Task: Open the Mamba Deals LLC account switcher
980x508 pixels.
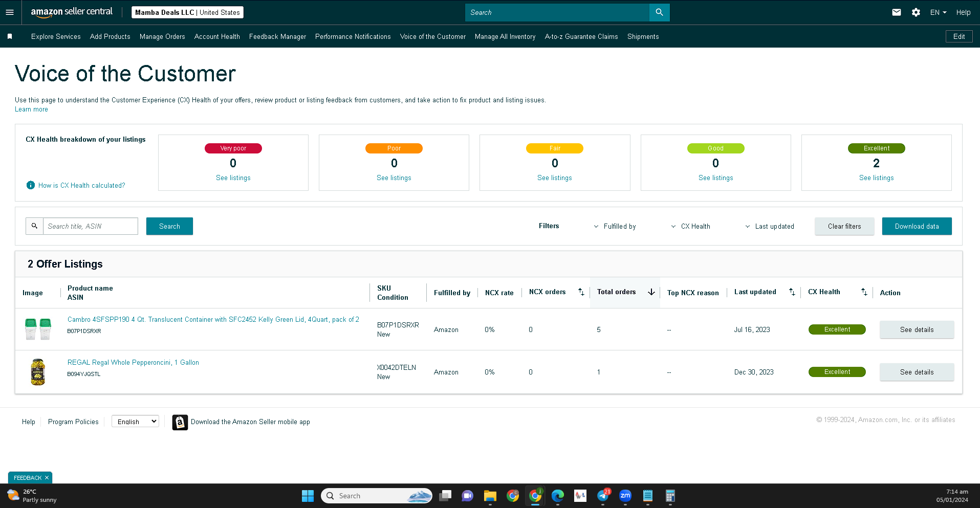Action: coord(187,12)
